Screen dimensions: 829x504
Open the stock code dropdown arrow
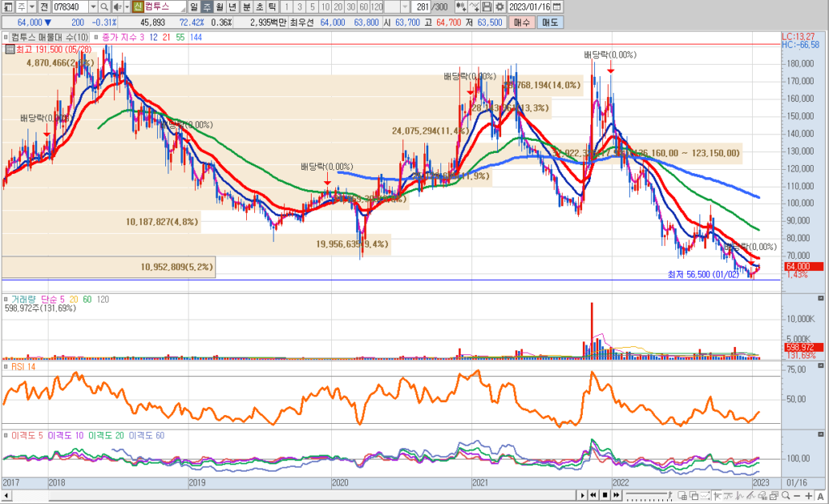[94, 6]
